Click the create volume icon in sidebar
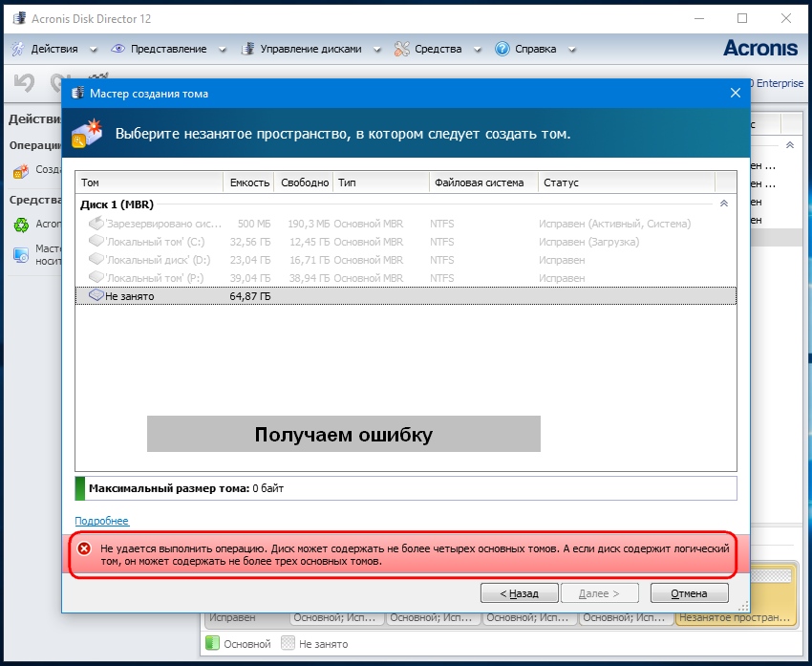Viewport: 812px width, 666px height. [x=20, y=171]
